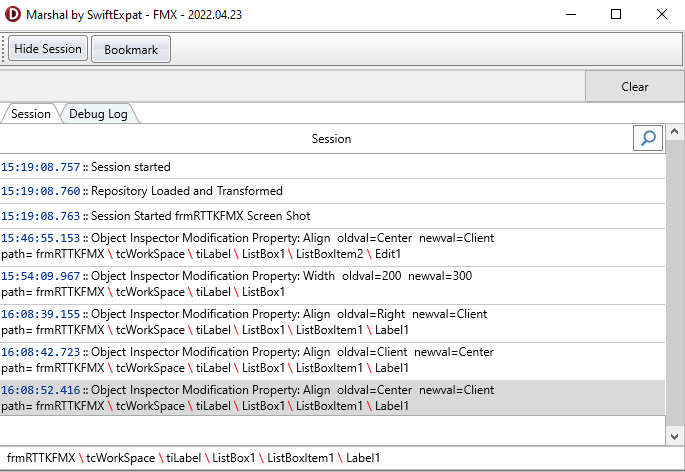Select the 16:08:42.723 Align newval=Center entry
Image resolution: width=685 pixels, height=472 pixels.
pos(300,360)
